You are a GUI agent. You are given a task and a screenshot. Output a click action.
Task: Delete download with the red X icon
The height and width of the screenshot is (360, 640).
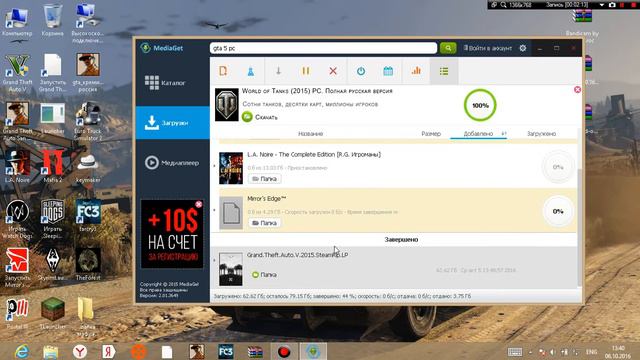[x=333, y=71]
